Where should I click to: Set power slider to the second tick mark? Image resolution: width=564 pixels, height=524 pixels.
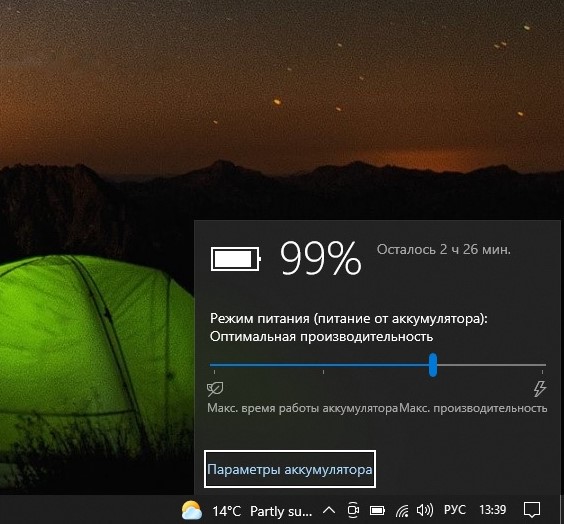coord(323,365)
